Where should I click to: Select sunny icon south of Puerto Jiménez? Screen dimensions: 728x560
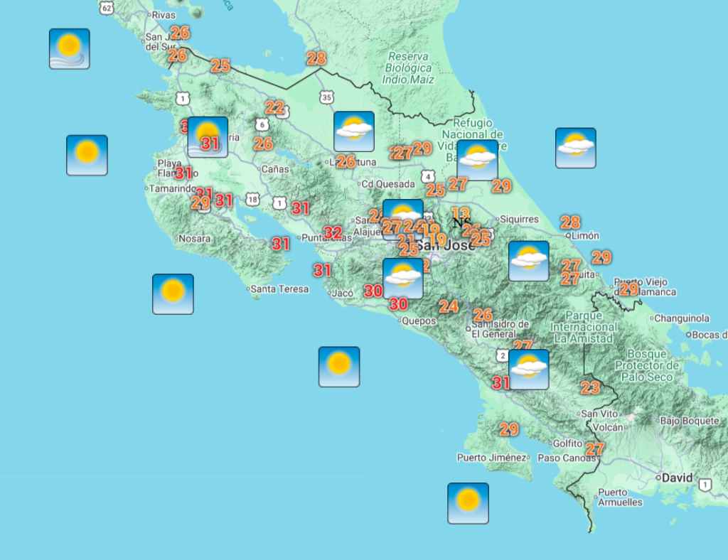[x=468, y=503]
